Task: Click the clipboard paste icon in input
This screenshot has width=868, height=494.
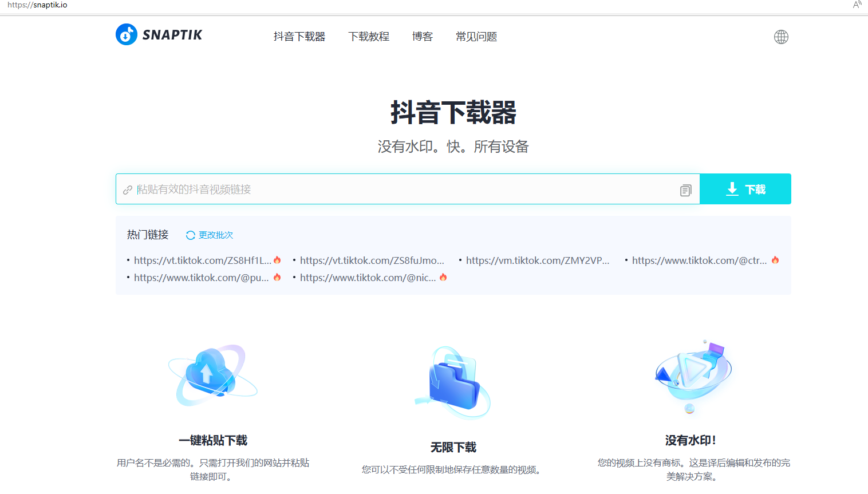Action: (686, 190)
